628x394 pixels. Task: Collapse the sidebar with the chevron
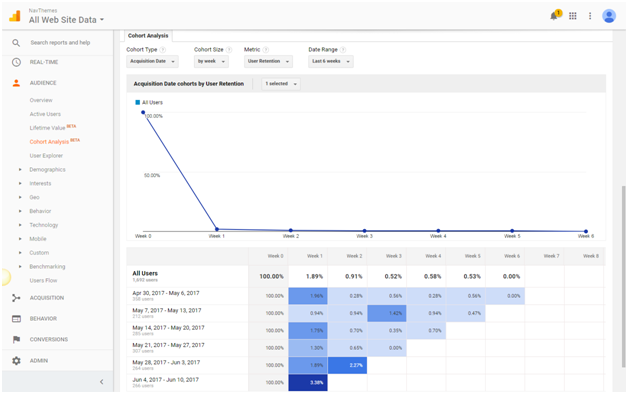(x=101, y=382)
